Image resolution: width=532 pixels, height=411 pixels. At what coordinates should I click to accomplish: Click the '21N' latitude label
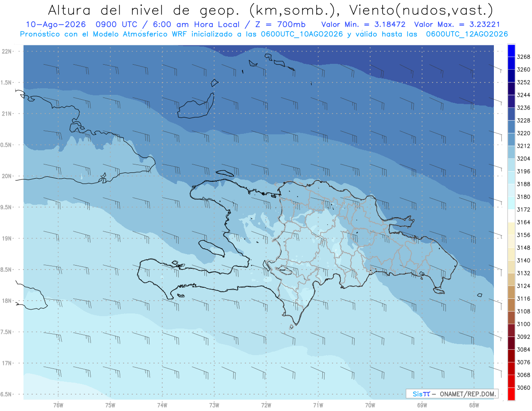pyautogui.click(x=7, y=114)
